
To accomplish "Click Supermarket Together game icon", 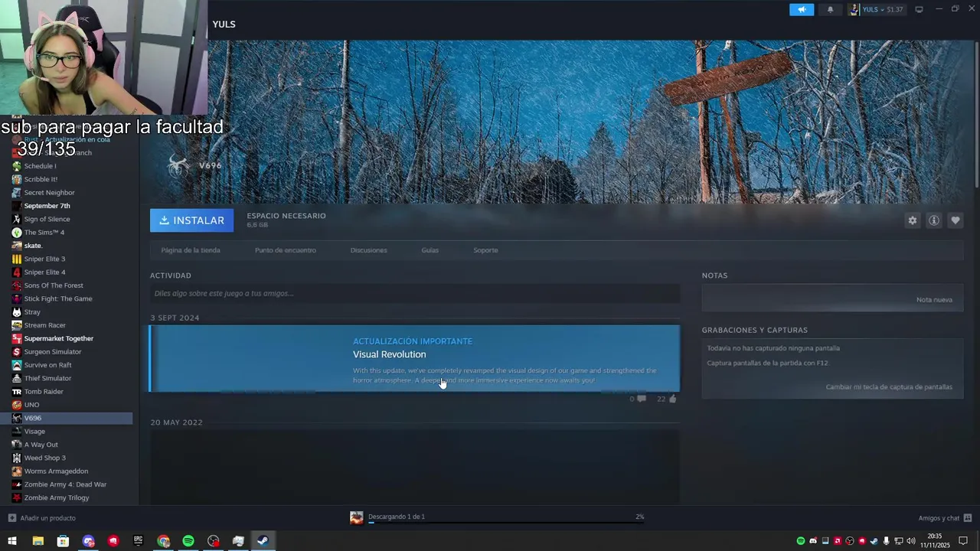I will pyautogui.click(x=17, y=338).
